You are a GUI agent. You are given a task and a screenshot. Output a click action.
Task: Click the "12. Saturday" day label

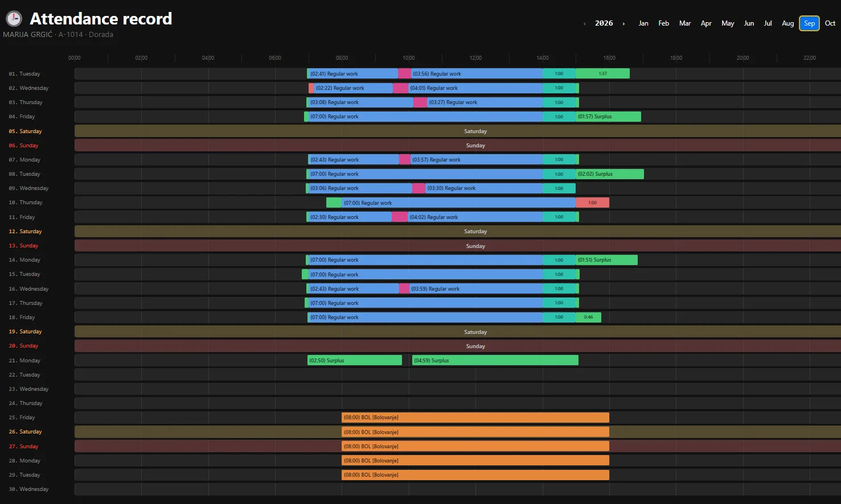point(25,232)
